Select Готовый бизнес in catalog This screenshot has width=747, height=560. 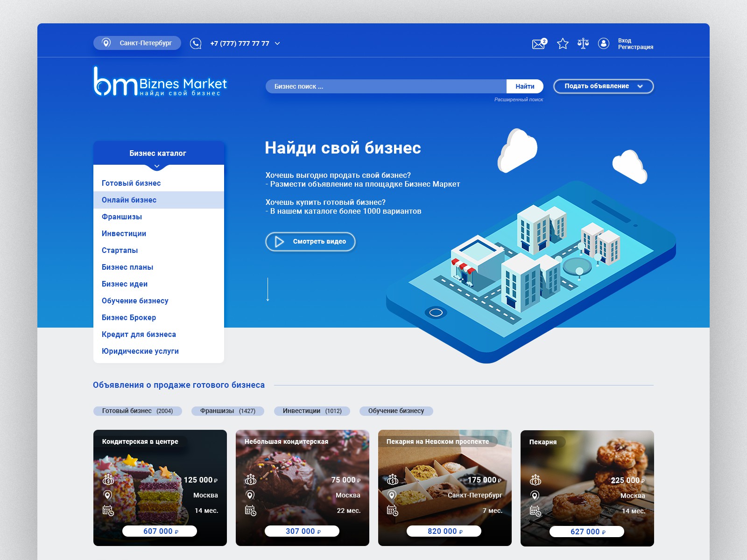(x=159, y=183)
